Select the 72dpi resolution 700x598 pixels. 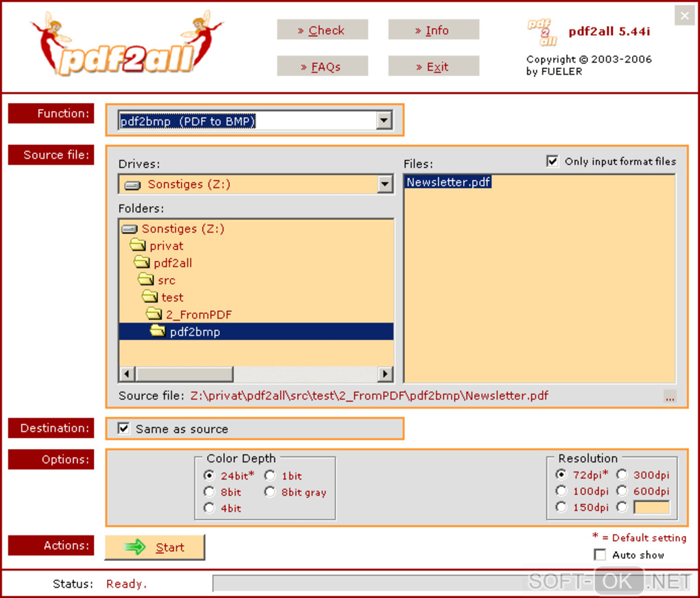point(561,474)
